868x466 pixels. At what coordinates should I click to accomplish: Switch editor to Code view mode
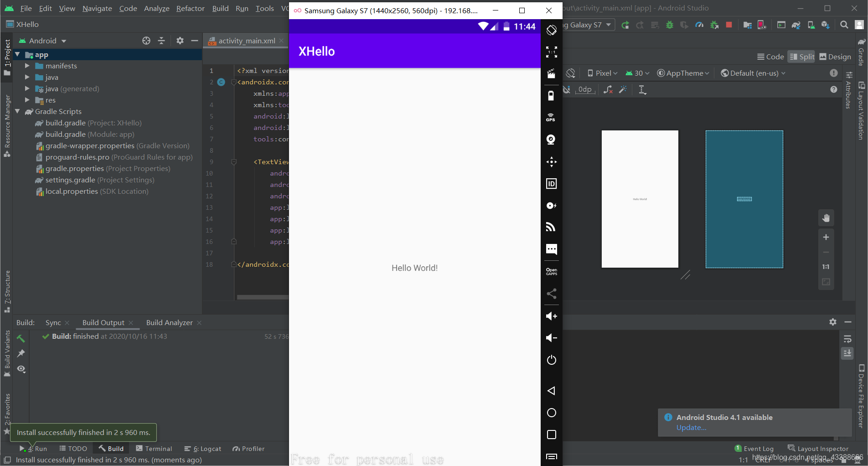point(770,57)
